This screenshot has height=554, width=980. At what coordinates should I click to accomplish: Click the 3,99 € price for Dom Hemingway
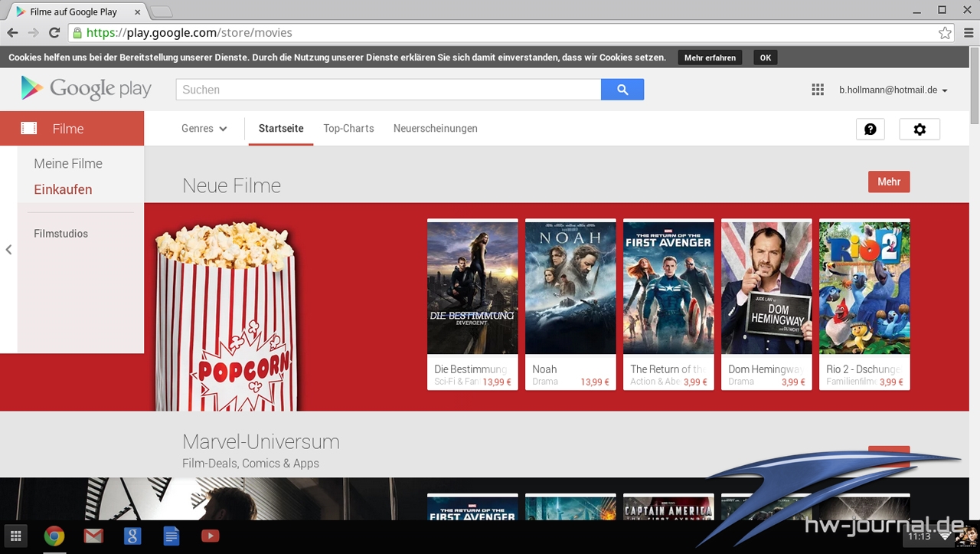pos(793,382)
